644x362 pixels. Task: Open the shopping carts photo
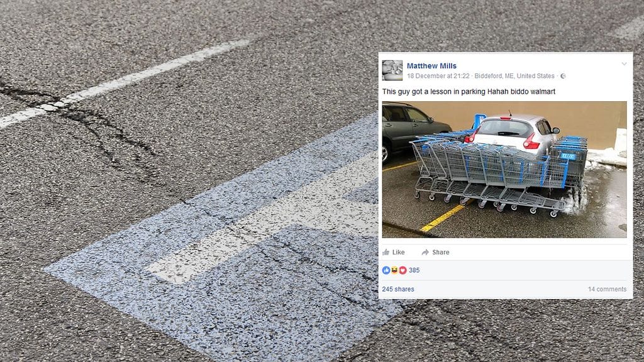click(504, 170)
